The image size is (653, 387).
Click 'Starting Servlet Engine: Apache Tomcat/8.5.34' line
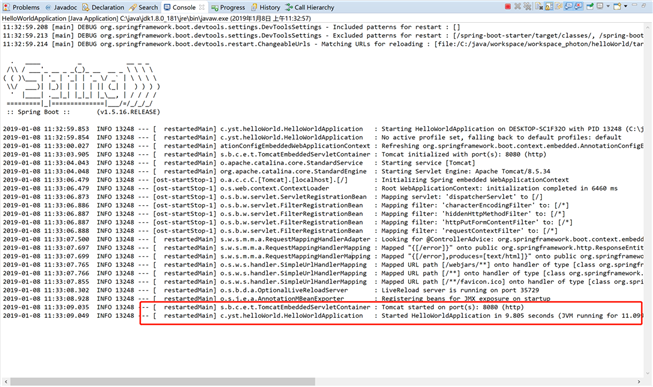277,171
